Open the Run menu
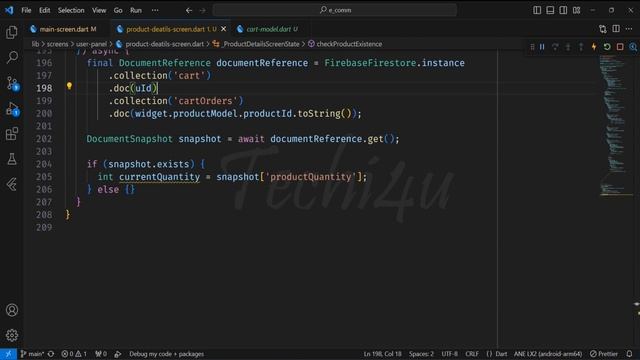 [136, 10]
